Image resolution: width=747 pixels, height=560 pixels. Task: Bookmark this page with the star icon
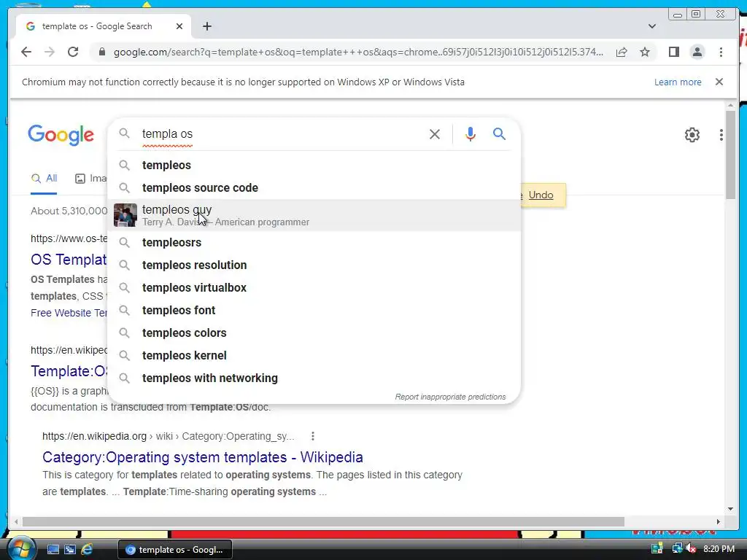point(645,52)
